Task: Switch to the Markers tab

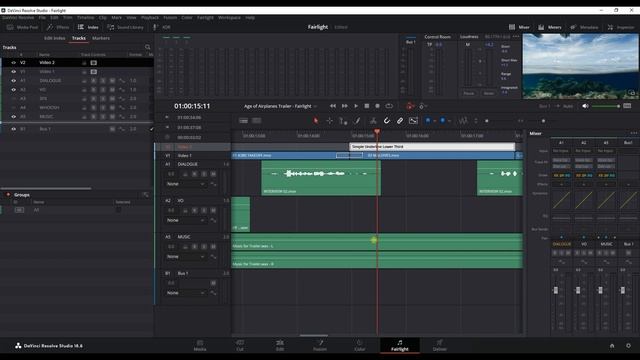Action: pos(101,38)
